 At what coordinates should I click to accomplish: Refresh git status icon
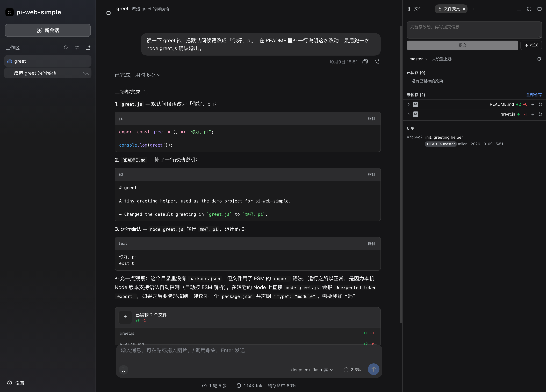pos(539,59)
